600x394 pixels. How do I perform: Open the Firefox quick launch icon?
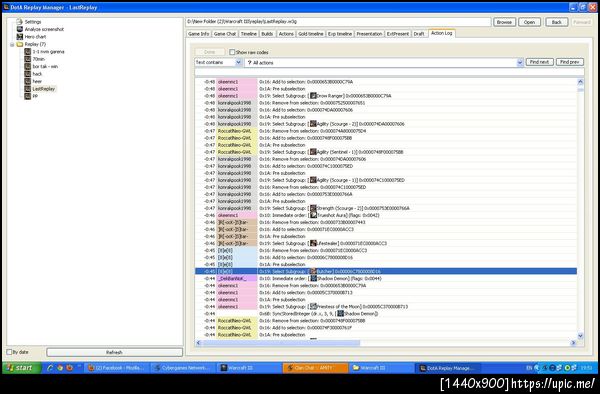click(69, 368)
